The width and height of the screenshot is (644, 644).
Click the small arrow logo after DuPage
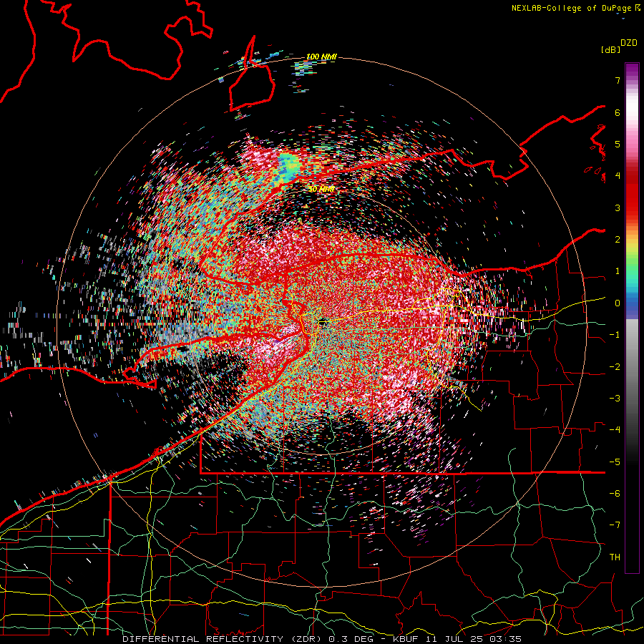pos(637,8)
